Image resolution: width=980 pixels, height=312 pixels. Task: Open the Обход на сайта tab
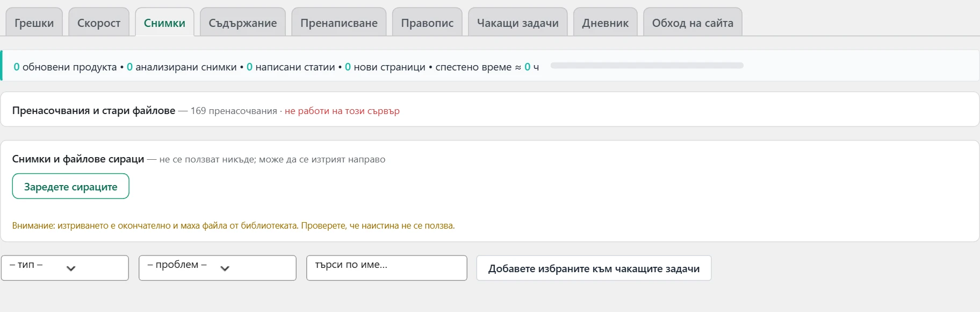tap(693, 22)
